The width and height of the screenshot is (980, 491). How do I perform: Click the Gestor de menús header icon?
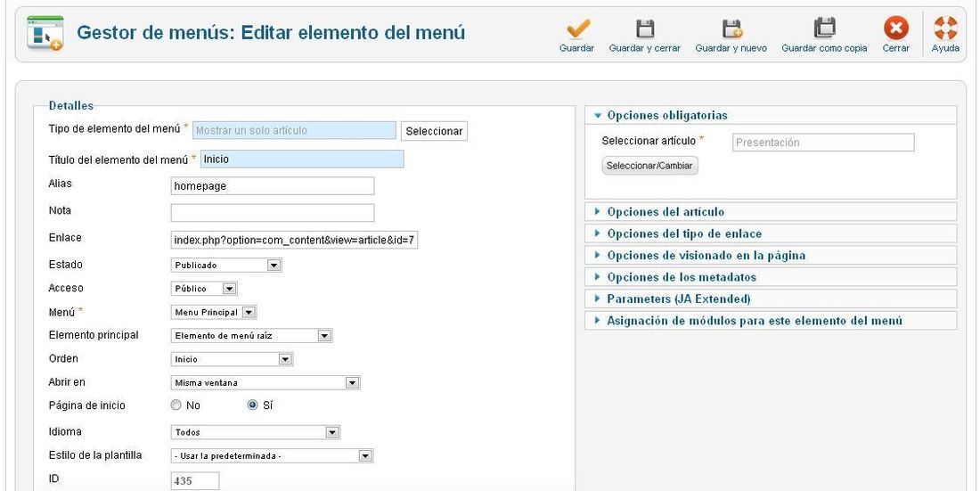(x=45, y=33)
